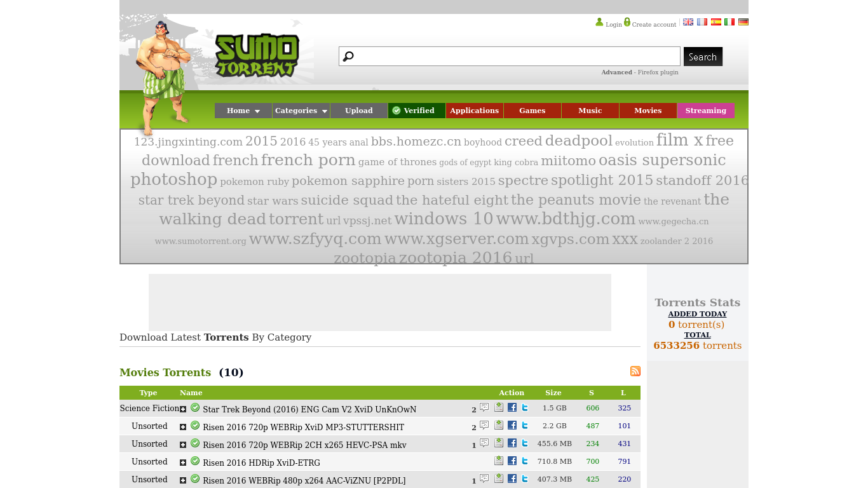Open the Applications category
Image resolution: width=868 pixels, height=488 pixels.
coord(475,111)
